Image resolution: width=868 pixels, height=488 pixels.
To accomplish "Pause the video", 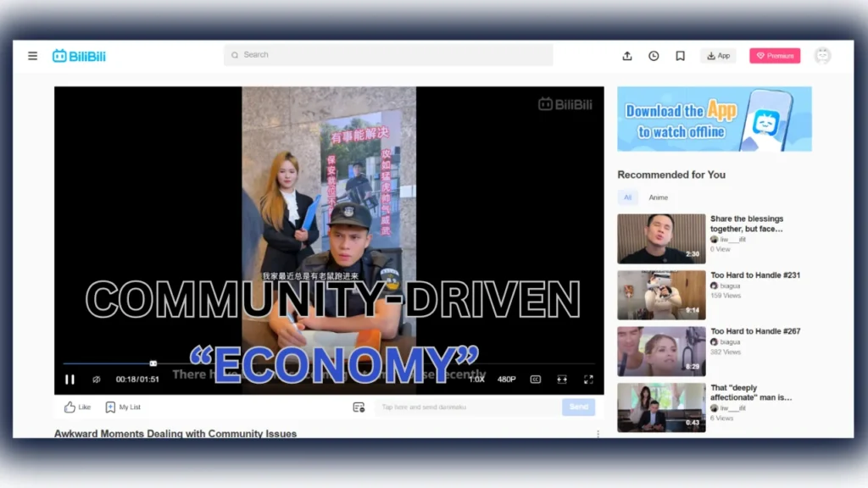I will [x=70, y=380].
